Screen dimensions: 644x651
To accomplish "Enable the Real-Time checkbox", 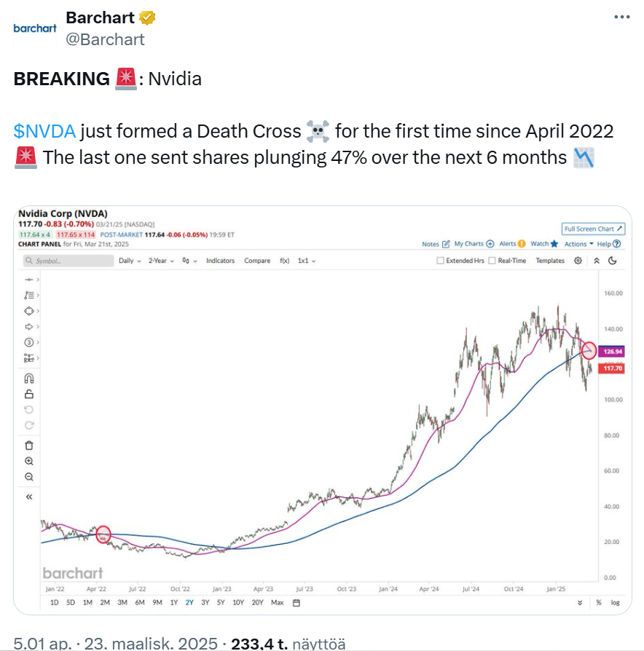I will (x=492, y=261).
